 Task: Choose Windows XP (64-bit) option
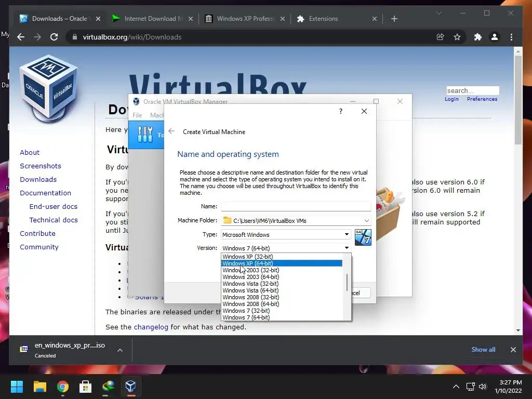click(x=282, y=263)
